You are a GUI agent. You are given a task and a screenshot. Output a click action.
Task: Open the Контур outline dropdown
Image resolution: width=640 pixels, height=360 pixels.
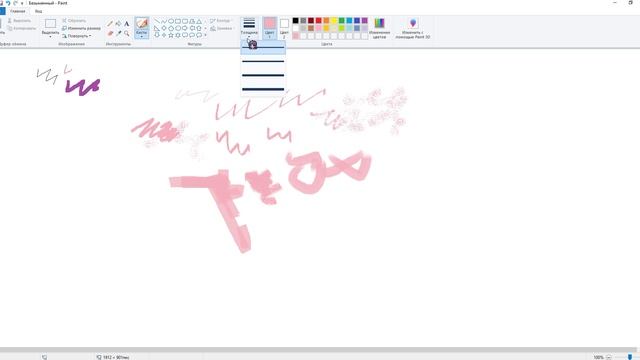coord(221,20)
